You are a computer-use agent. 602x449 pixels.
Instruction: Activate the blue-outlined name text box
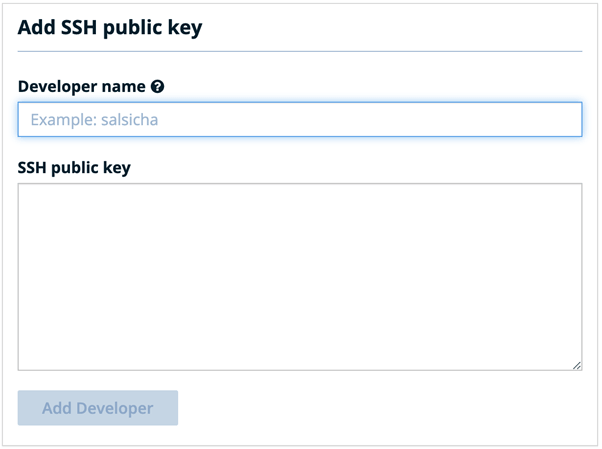(x=300, y=119)
